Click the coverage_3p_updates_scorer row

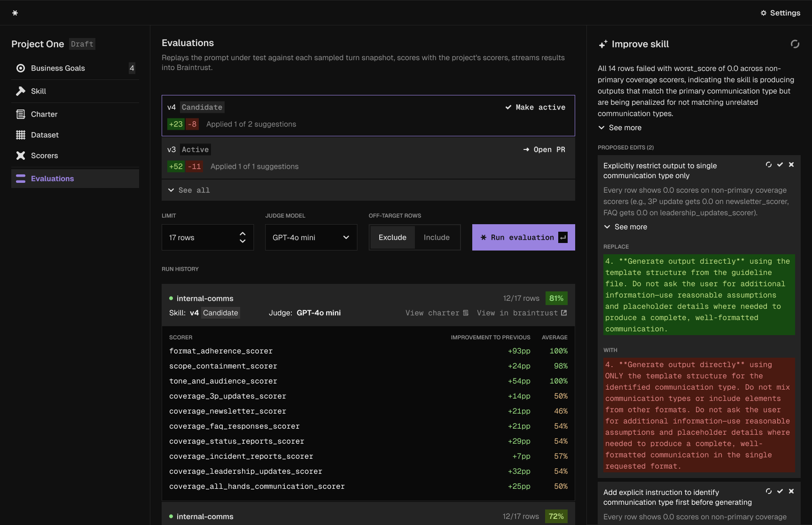click(x=368, y=396)
